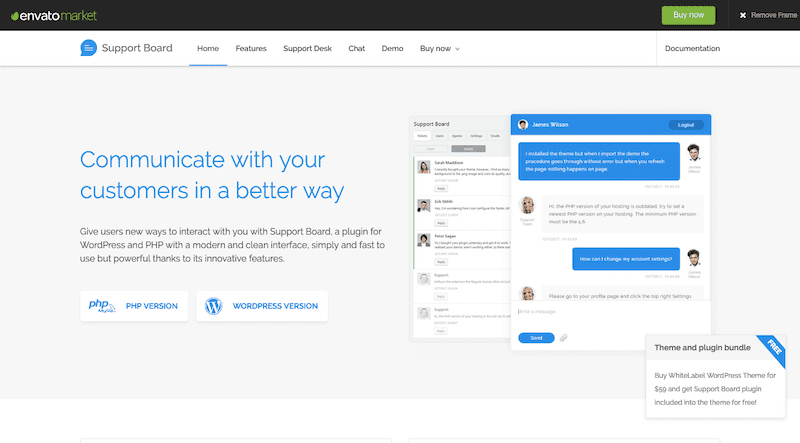Go to the Features page
This screenshot has width=800, height=443.
(x=251, y=48)
